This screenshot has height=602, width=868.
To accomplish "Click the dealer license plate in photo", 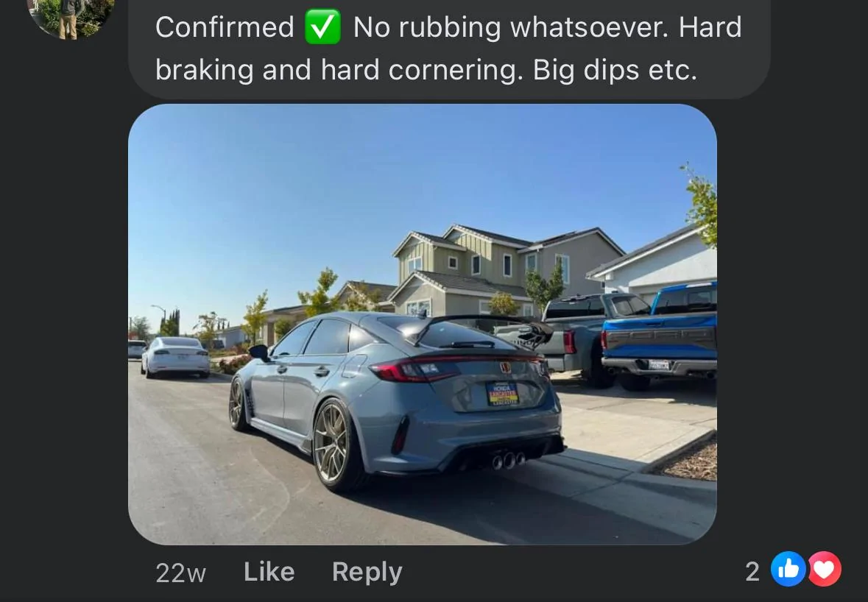I will 502,394.
